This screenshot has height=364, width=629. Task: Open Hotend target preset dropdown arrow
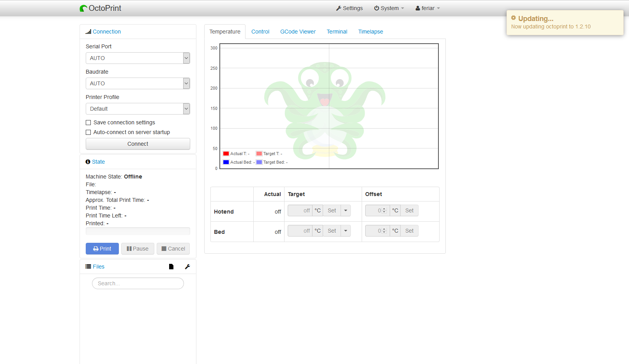[346, 210]
